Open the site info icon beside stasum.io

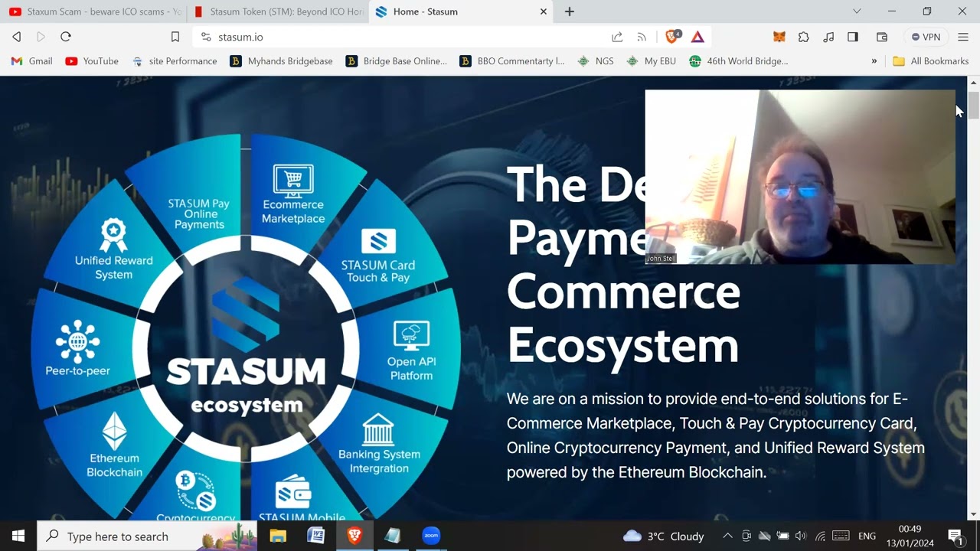(x=205, y=37)
